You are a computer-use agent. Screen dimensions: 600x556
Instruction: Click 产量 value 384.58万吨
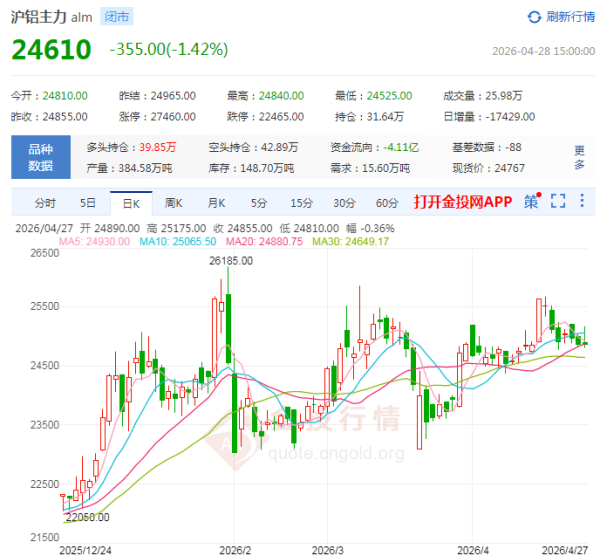pyautogui.click(x=145, y=168)
